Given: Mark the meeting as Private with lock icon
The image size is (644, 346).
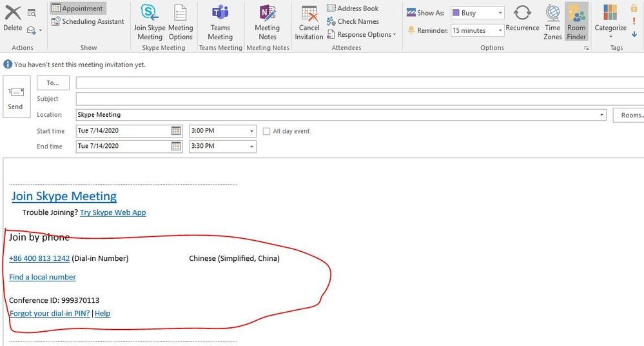Looking at the screenshot, I should (634, 8).
